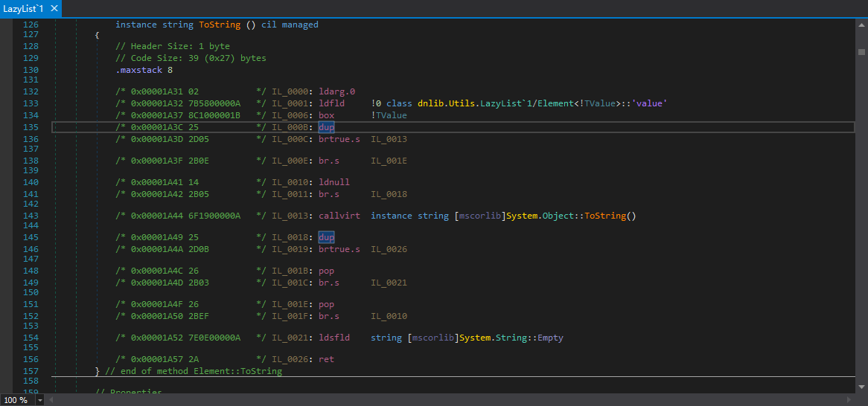Viewport: 868px width, 406px height.
Task: Go to the 'value' field reference
Action: (x=648, y=104)
